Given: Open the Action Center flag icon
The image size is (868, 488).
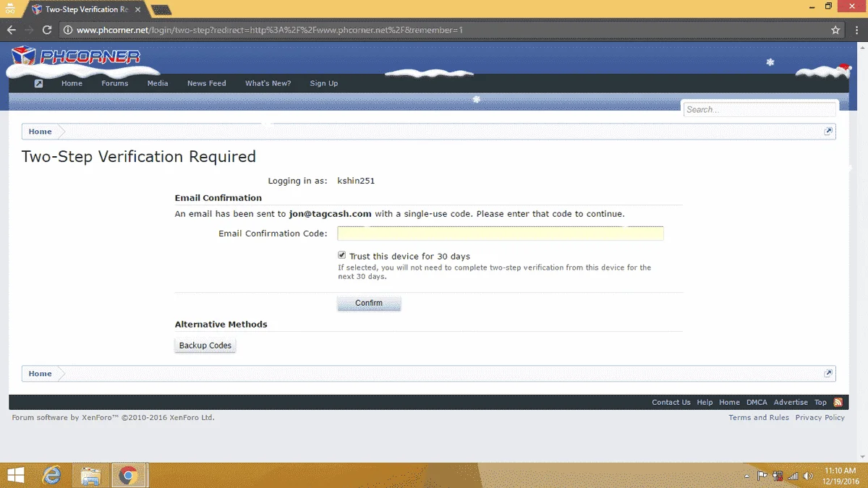Looking at the screenshot, I should point(762,476).
